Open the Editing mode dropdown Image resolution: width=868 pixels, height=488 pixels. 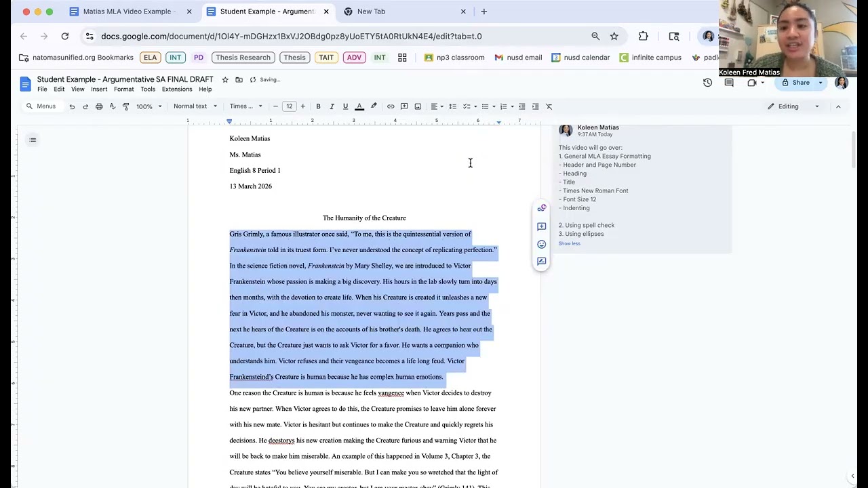[x=793, y=106]
